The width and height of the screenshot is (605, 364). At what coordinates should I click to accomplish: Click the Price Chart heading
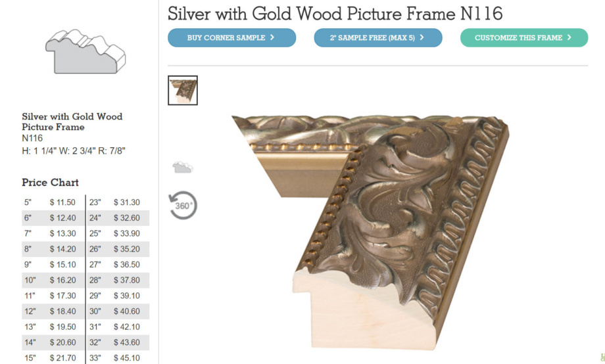click(x=50, y=183)
